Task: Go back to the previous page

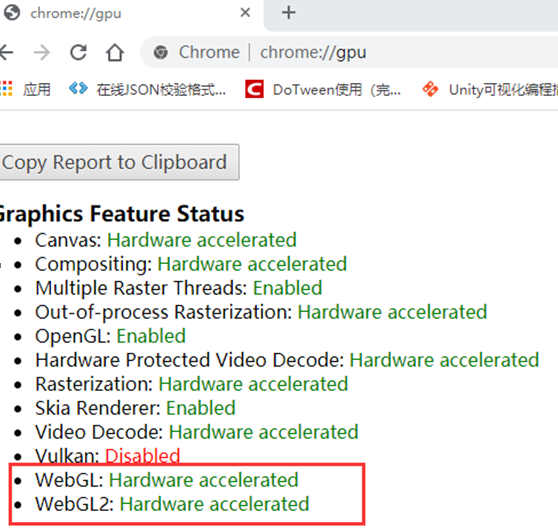Action: [6, 52]
